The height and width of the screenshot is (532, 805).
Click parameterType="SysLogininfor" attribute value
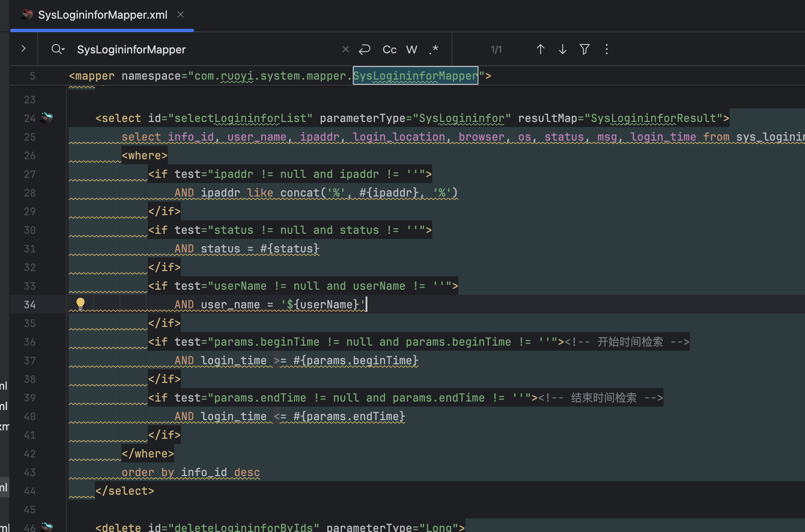click(x=462, y=118)
